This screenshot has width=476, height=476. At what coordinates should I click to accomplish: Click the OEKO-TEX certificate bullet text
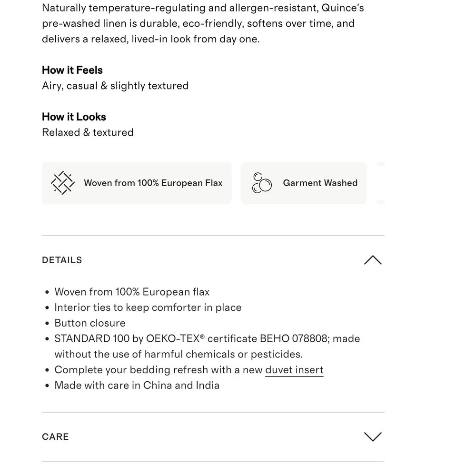point(207,347)
